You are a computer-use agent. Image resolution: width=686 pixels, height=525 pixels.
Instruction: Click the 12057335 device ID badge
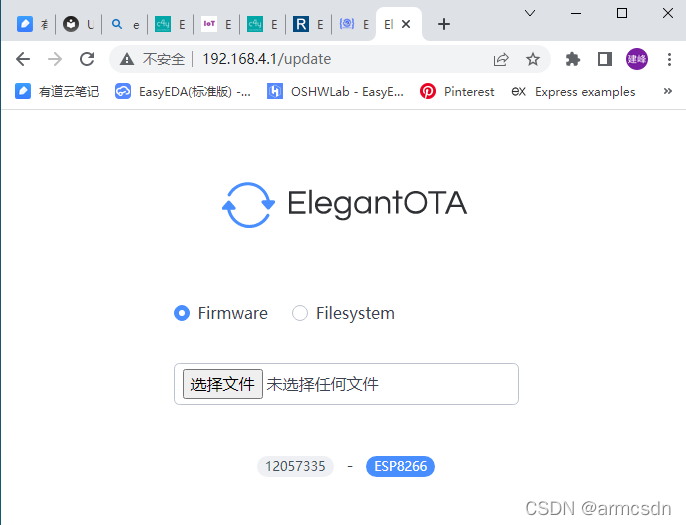pyautogui.click(x=295, y=466)
